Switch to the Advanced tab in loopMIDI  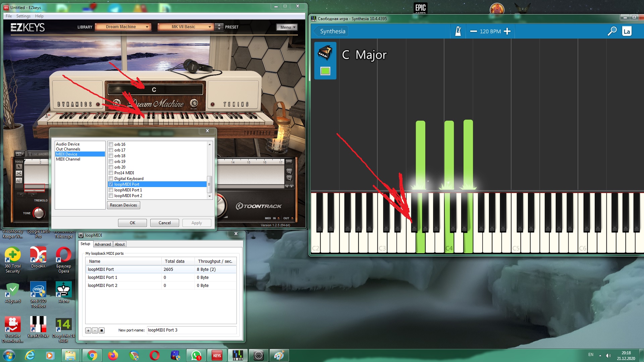pyautogui.click(x=103, y=244)
